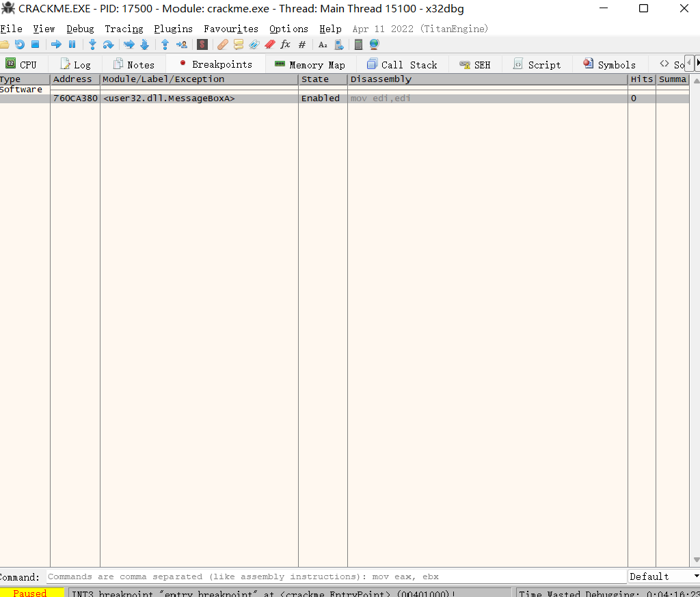
Task: Click the fx functions icon
Action: click(286, 44)
